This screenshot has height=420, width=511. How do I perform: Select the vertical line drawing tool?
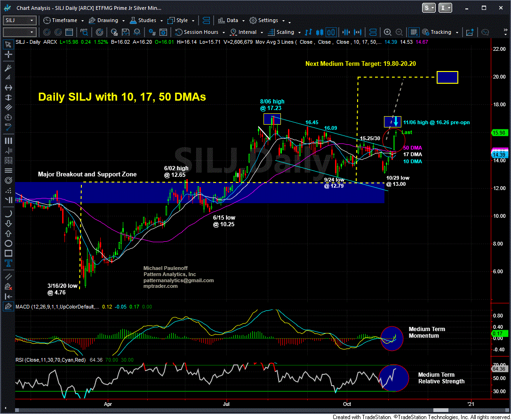point(8,97)
